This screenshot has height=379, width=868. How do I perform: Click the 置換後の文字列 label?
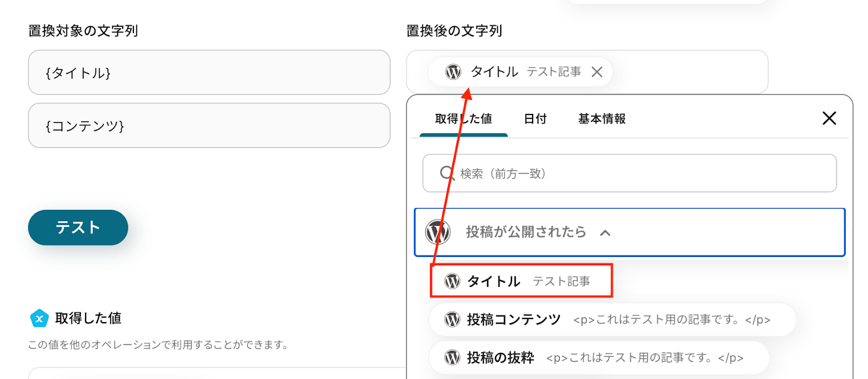(x=454, y=31)
